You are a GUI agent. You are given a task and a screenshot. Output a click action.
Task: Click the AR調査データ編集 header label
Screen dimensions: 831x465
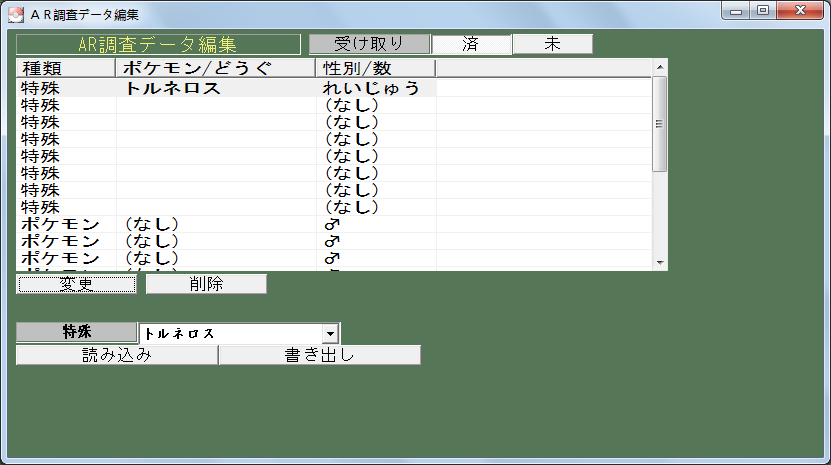pyautogui.click(x=158, y=45)
